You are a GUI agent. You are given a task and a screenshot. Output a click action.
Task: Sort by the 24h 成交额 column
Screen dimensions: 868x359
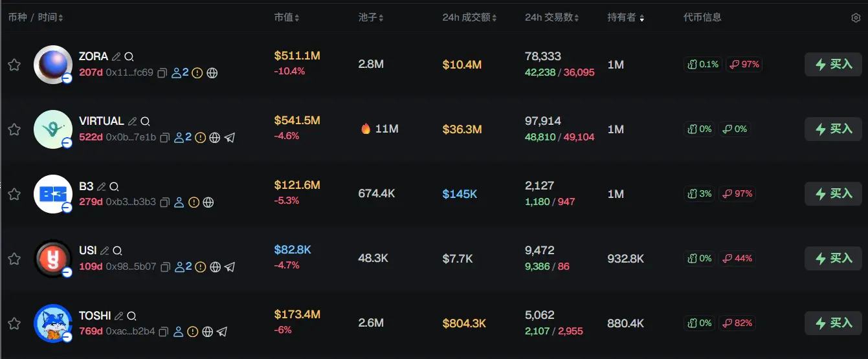pos(469,18)
